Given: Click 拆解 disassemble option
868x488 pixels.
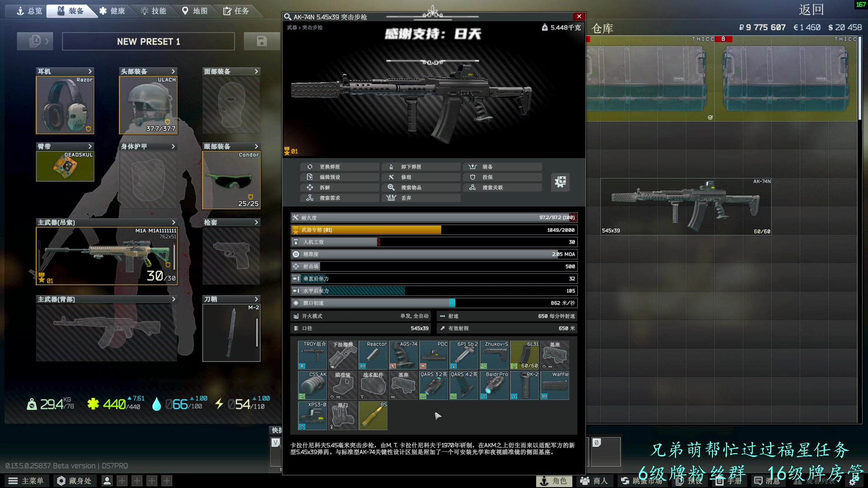Looking at the screenshot, I should (x=340, y=188).
